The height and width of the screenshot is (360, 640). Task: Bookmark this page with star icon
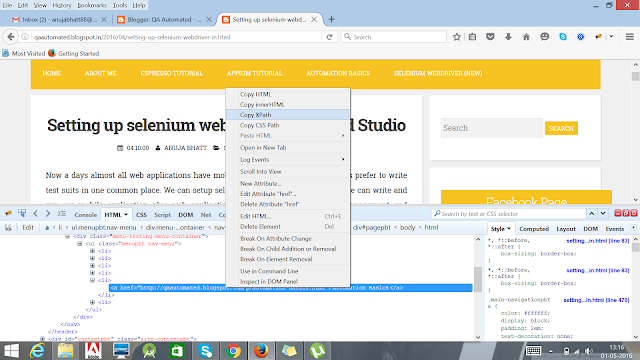tap(456, 37)
